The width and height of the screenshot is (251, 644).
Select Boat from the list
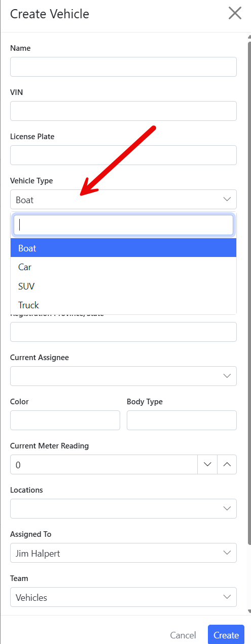tap(123, 248)
